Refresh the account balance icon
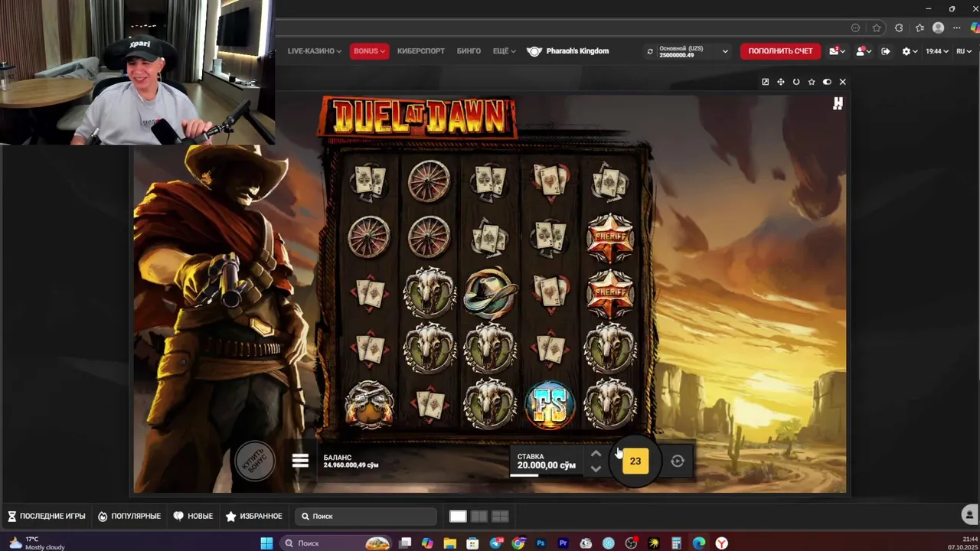Image resolution: width=980 pixels, height=551 pixels. coord(650,51)
